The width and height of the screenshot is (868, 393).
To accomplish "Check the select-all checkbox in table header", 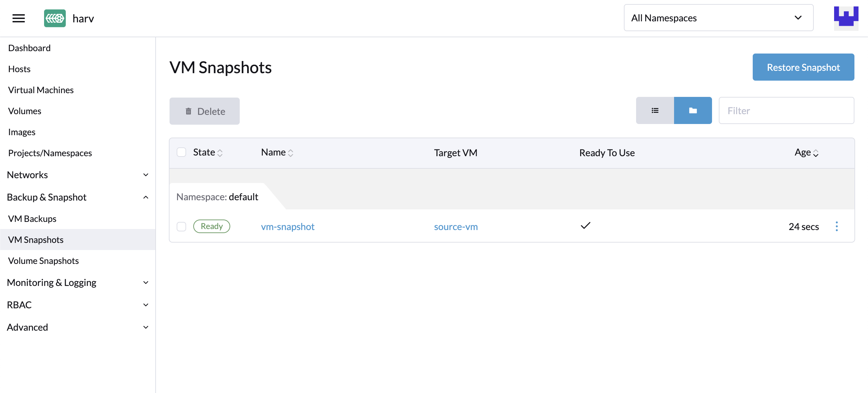I will pos(181,152).
